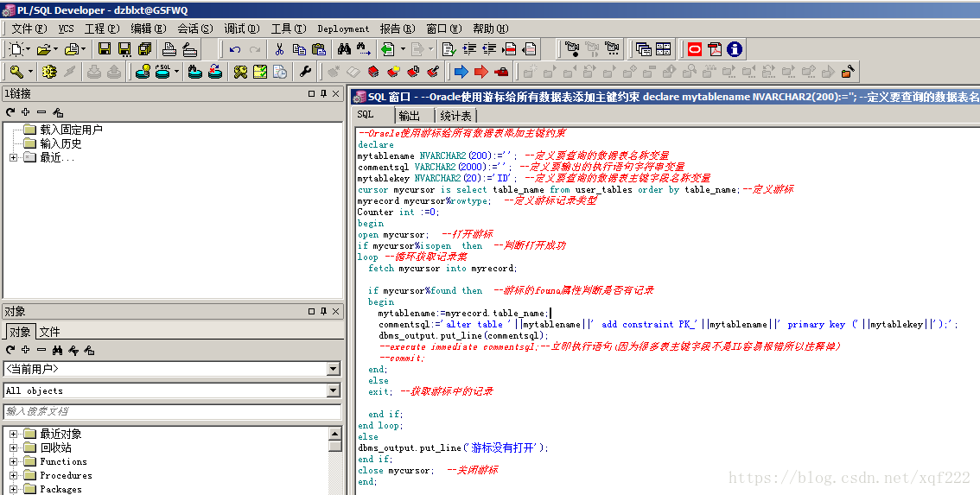Screen dimensions: 980x495
Task: Click the window list cascade icon
Action: click(x=643, y=48)
